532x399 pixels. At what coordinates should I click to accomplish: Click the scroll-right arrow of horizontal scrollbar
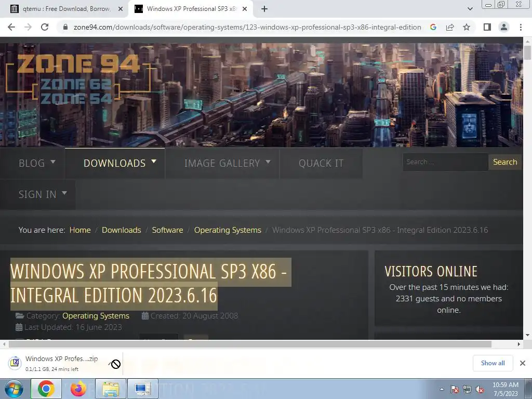pos(519,344)
